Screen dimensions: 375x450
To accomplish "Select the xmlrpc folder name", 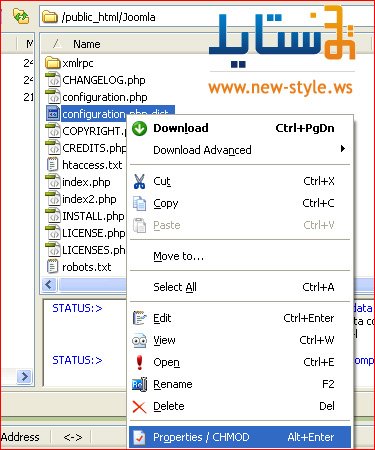I will tap(78, 63).
